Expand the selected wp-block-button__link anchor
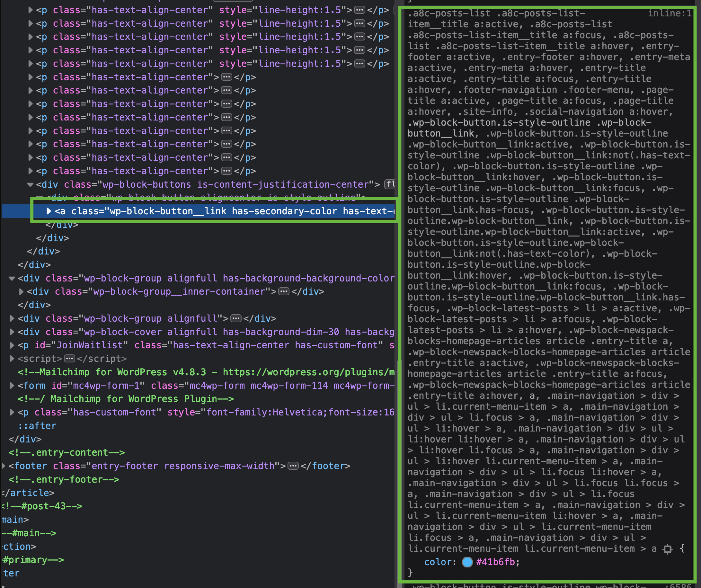This screenshot has width=701, height=588. [x=49, y=211]
